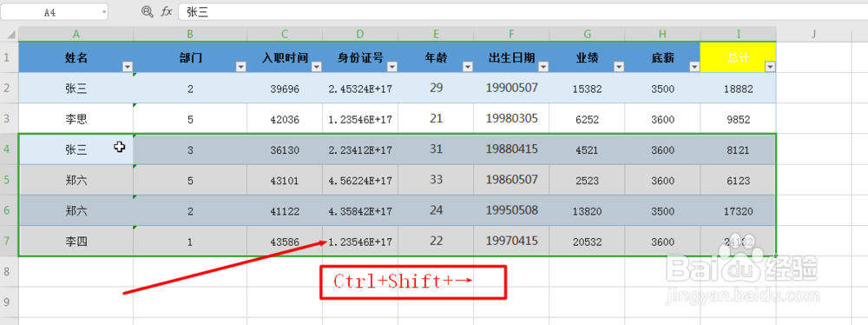Click the birth date 19980305 cell

pyautogui.click(x=511, y=118)
